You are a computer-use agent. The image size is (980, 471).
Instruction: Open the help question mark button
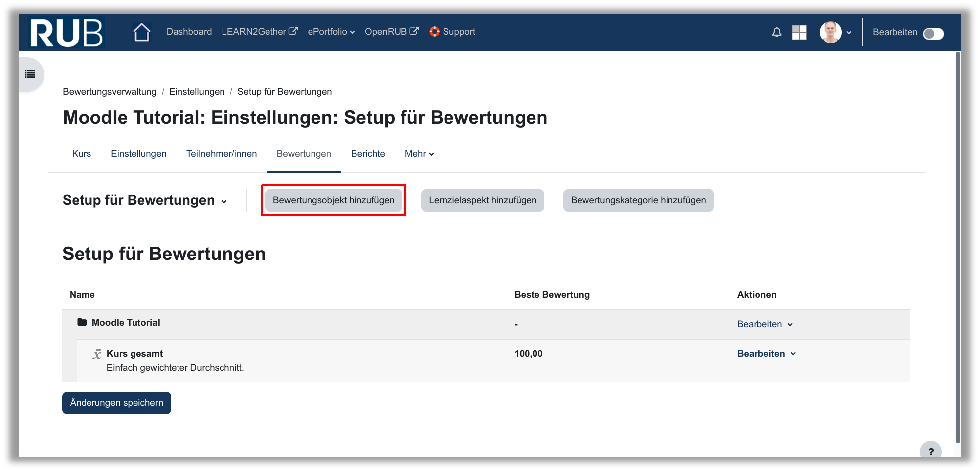(930, 451)
